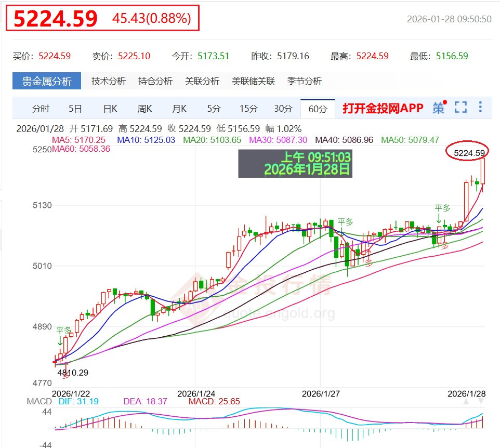The height and width of the screenshot is (448, 500).
Task: Expand the chart to fullscreen
Action: click(x=460, y=108)
